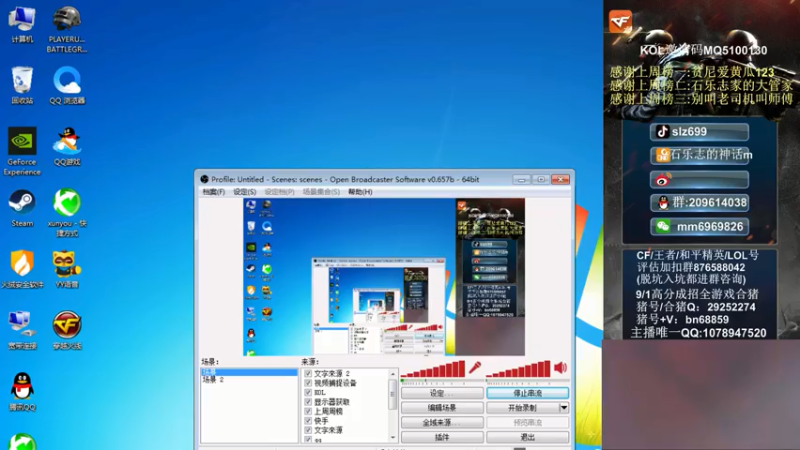Open the 全域来源... global sources button
The image size is (800, 450).
[x=442, y=422]
